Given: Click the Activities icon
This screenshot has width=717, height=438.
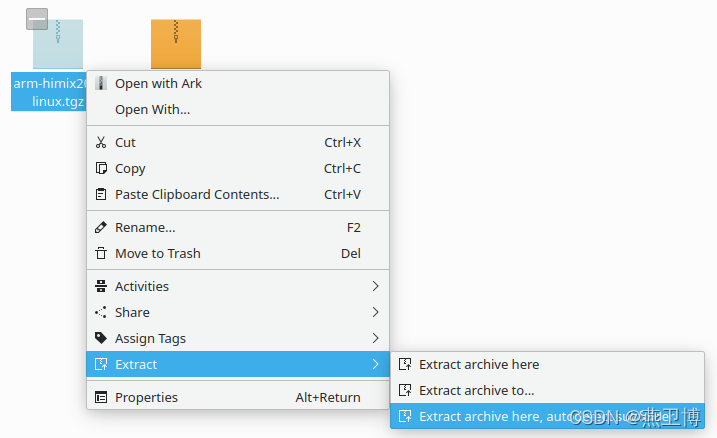Looking at the screenshot, I should pos(101,286).
